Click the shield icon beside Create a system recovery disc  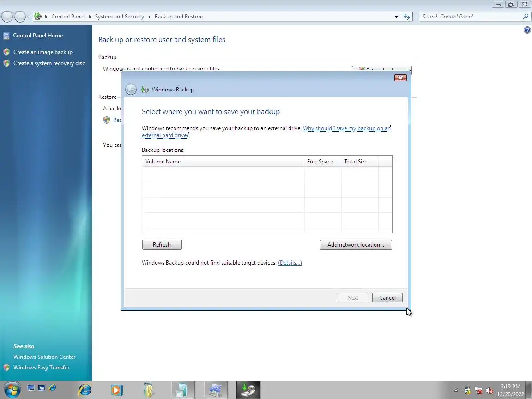[6, 63]
